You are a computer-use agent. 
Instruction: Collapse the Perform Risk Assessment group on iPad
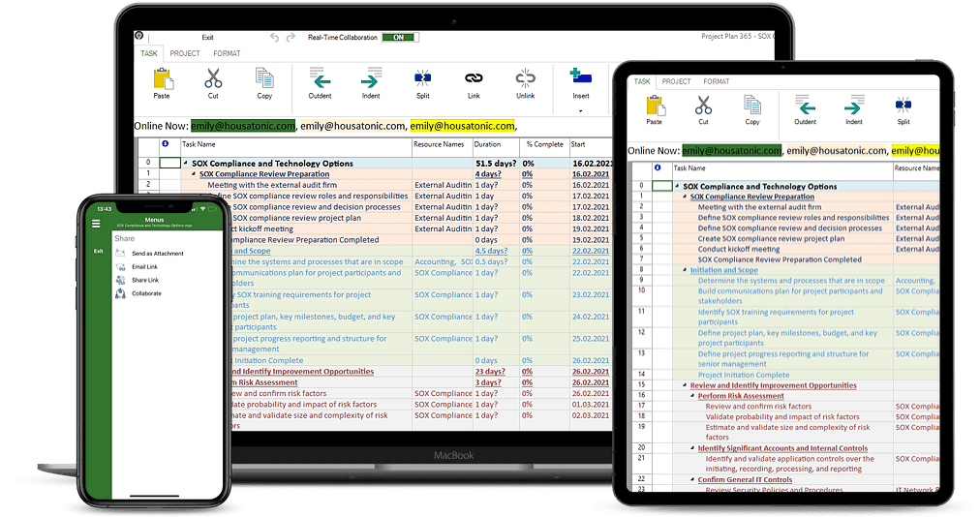pos(692,396)
